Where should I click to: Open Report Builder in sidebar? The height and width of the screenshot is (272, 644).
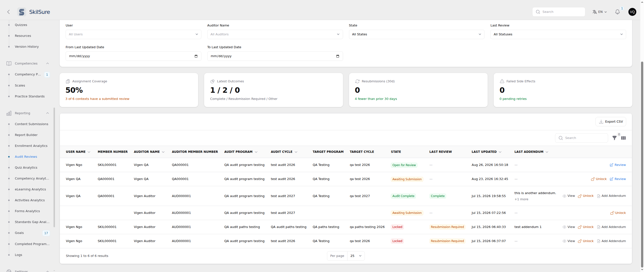(26, 135)
